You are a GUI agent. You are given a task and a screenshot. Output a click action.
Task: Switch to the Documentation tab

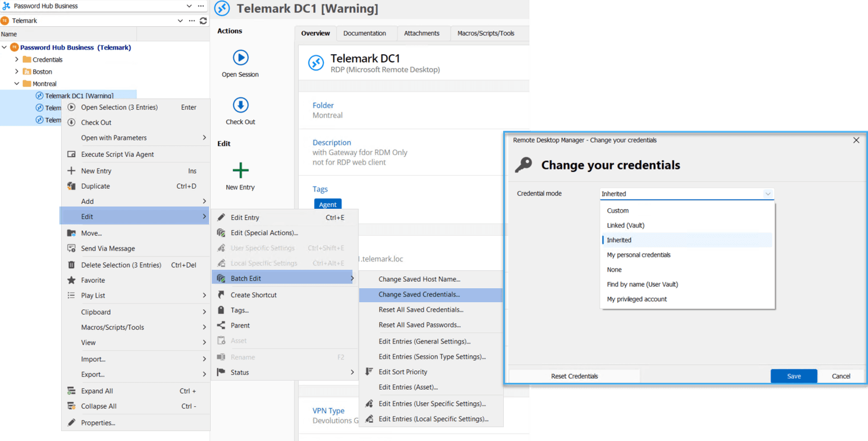click(x=364, y=33)
